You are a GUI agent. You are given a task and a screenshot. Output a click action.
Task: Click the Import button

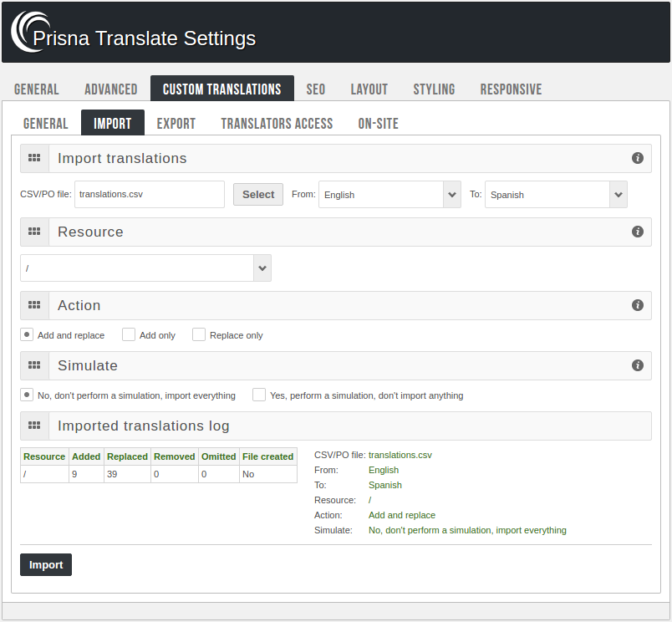pos(46,565)
